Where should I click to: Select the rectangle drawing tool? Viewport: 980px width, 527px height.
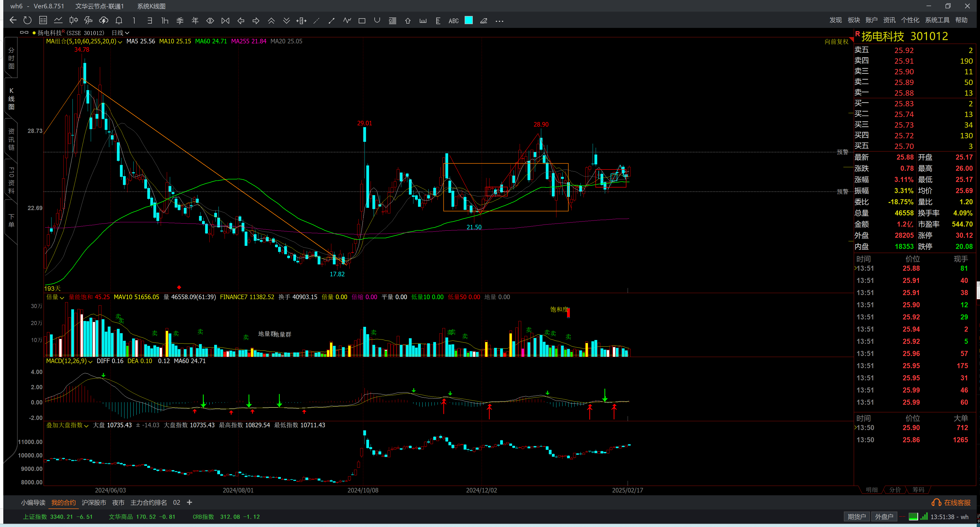tap(362, 21)
